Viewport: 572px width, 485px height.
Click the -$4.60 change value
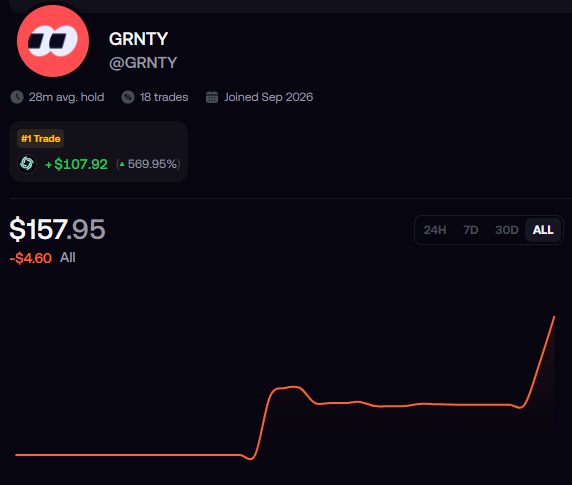click(31, 258)
